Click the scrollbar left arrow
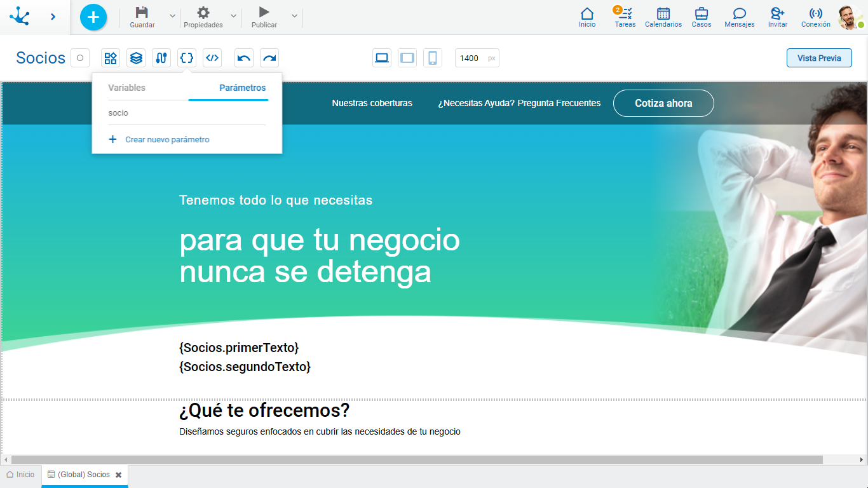Image resolution: width=868 pixels, height=488 pixels. 6,459
